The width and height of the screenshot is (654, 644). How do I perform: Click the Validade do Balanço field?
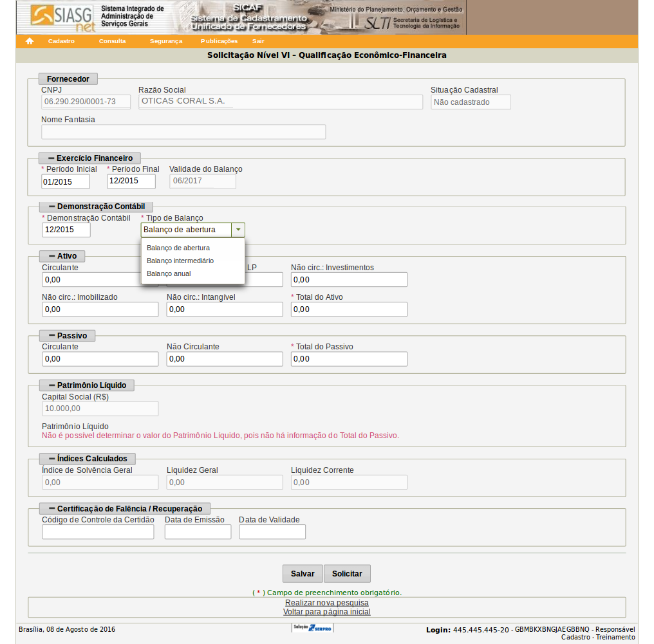click(x=203, y=181)
